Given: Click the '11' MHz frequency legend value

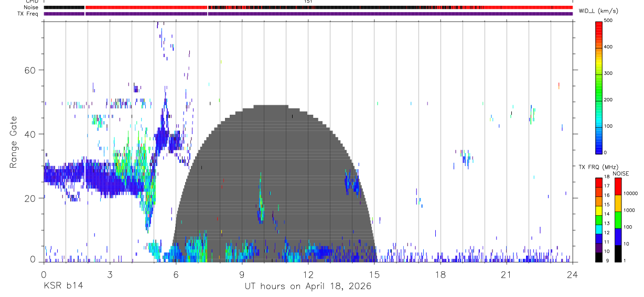Looking at the screenshot, I should [607, 242].
